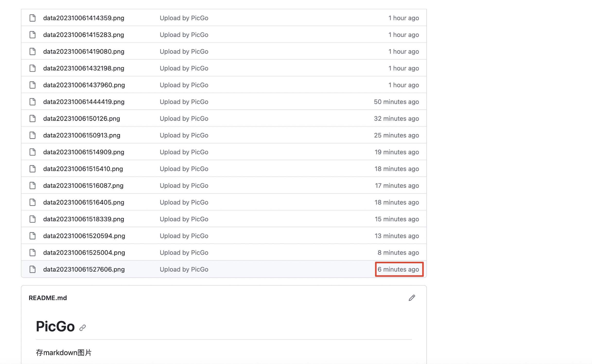Click the anchor link icon beside PicGo heading
Viewport: 592px width, 364px height.
pos(83,328)
